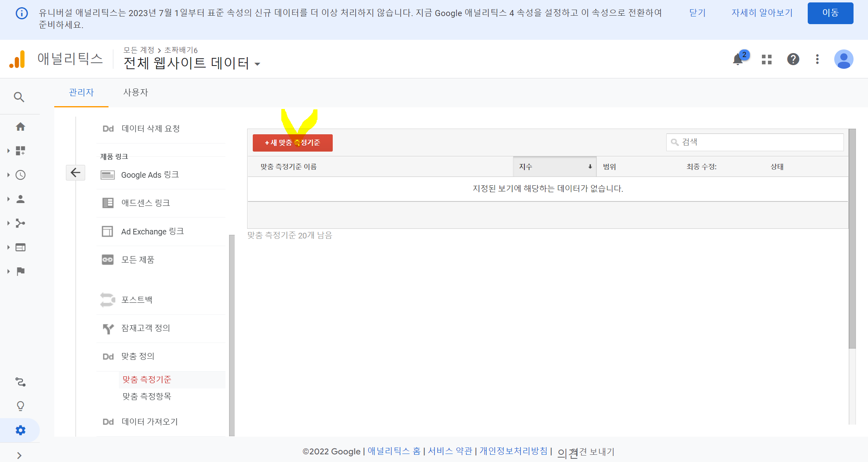Click the blue 이동 button
This screenshot has height=462, width=868.
(830, 13)
